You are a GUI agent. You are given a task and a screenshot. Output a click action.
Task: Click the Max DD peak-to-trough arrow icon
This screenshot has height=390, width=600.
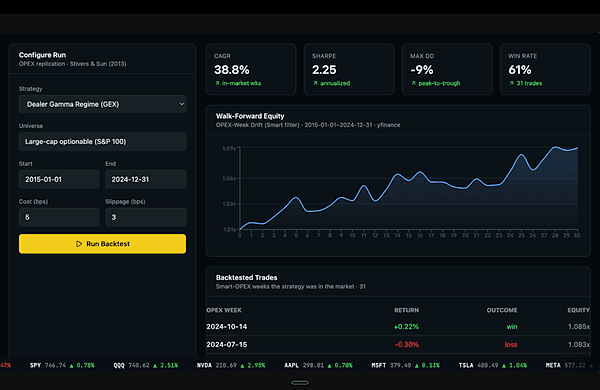point(413,83)
